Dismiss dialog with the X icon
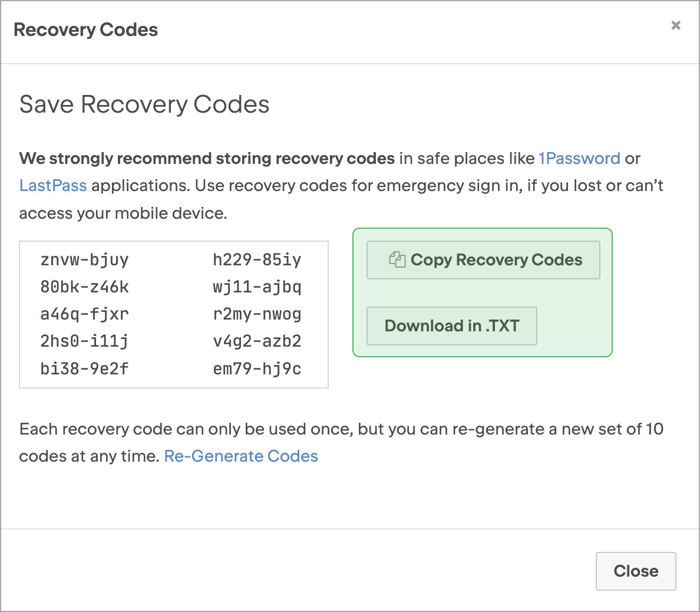 pos(676,25)
